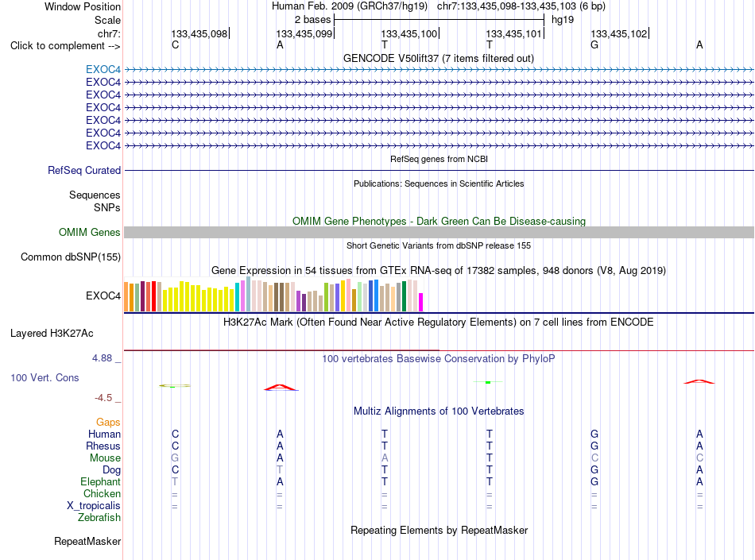Select the Dog species label
This screenshot has height=560, width=755.
click(x=112, y=470)
